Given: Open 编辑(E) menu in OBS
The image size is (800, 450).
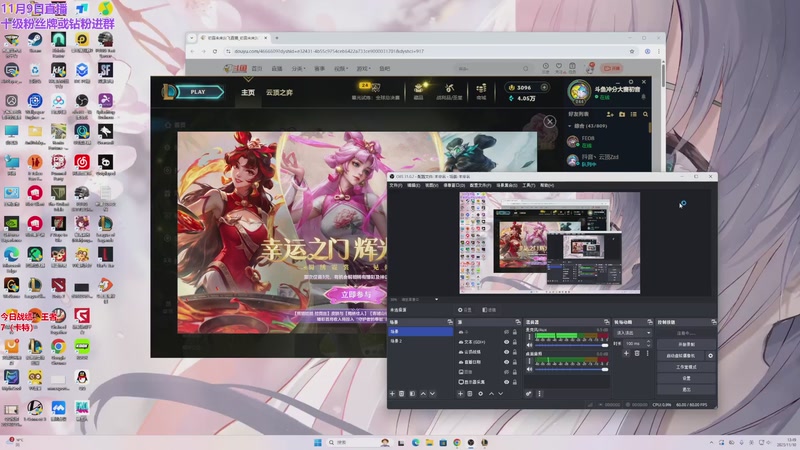Looking at the screenshot, I should [x=414, y=185].
